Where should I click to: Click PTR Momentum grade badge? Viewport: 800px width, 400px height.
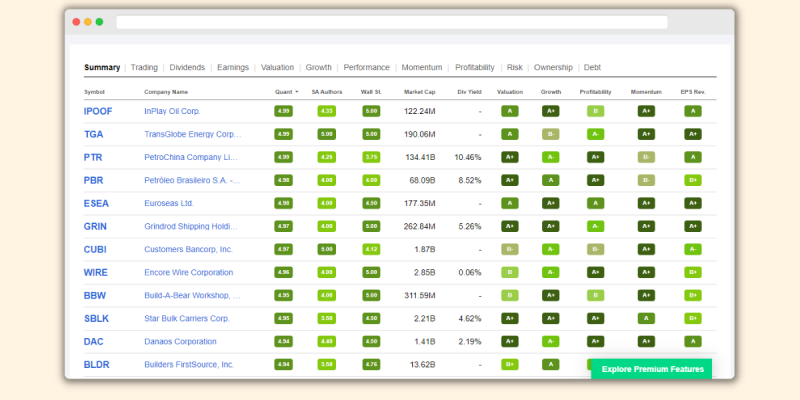pyautogui.click(x=646, y=157)
